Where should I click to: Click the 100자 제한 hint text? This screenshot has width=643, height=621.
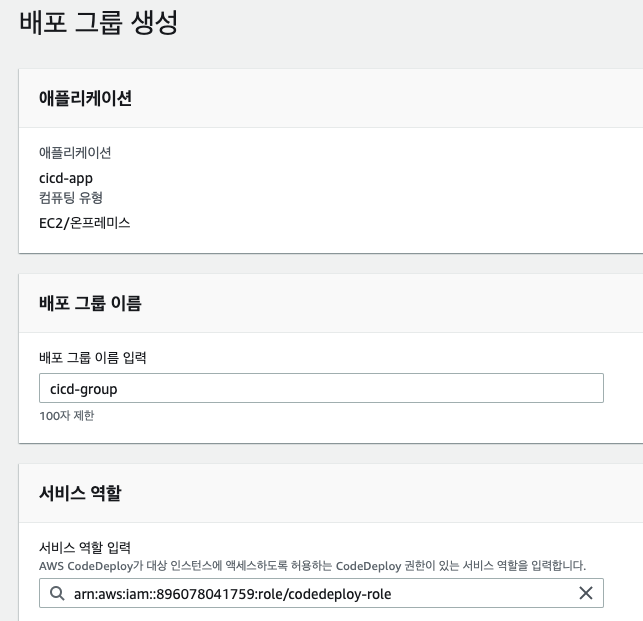pyautogui.click(x=67, y=416)
